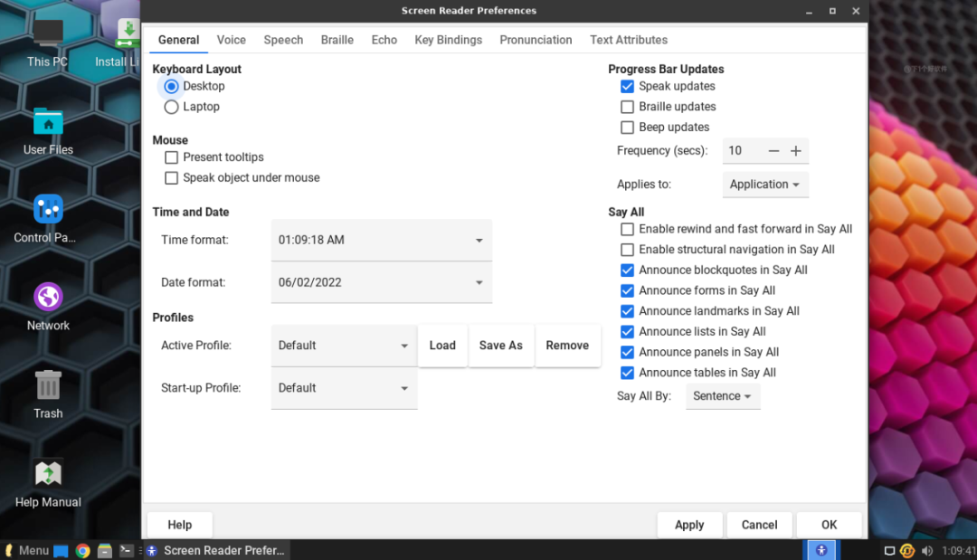
Task: Enable the Present tooltips checkbox
Action: click(171, 157)
